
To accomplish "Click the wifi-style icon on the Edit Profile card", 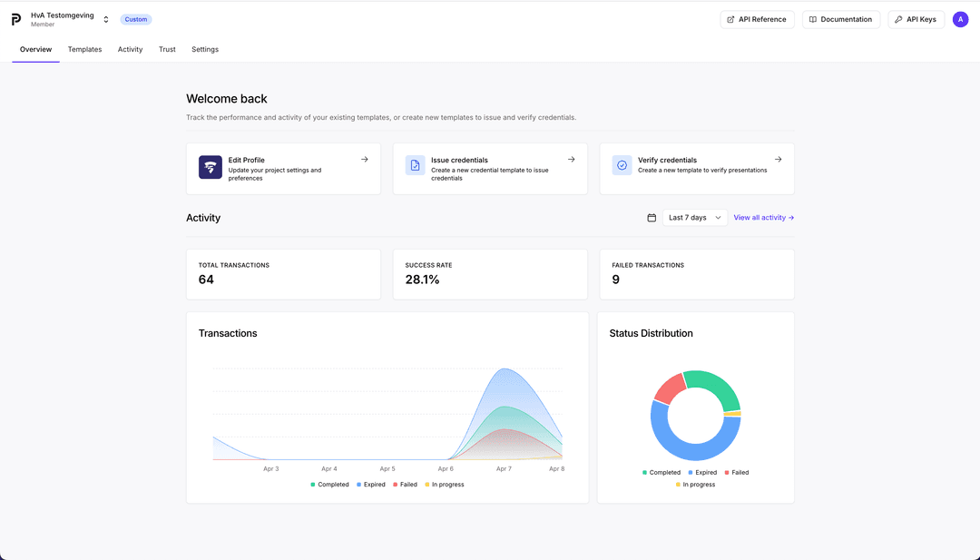I will click(x=210, y=168).
